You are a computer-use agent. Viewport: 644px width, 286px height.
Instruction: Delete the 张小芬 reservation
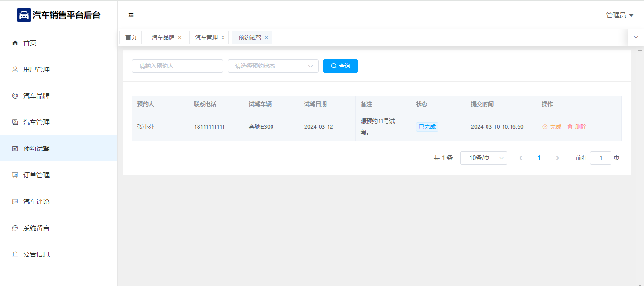tap(577, 127)
